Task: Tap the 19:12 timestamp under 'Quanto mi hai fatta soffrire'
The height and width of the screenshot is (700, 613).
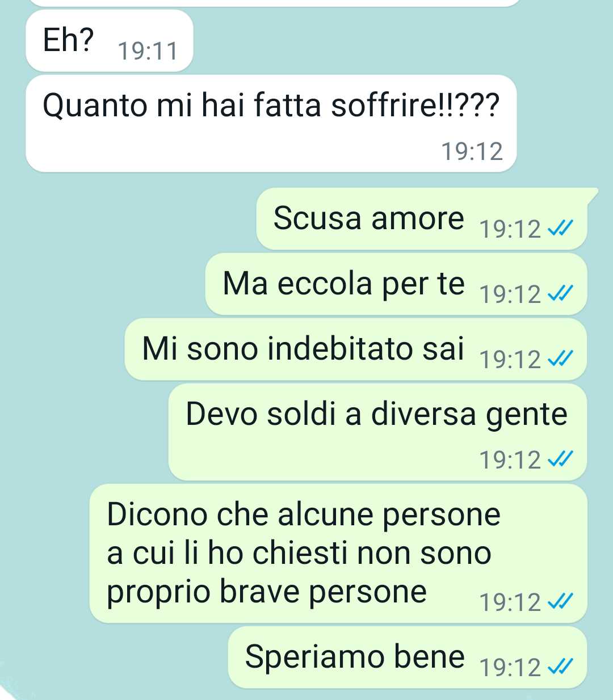Action: tap(472, 151)
